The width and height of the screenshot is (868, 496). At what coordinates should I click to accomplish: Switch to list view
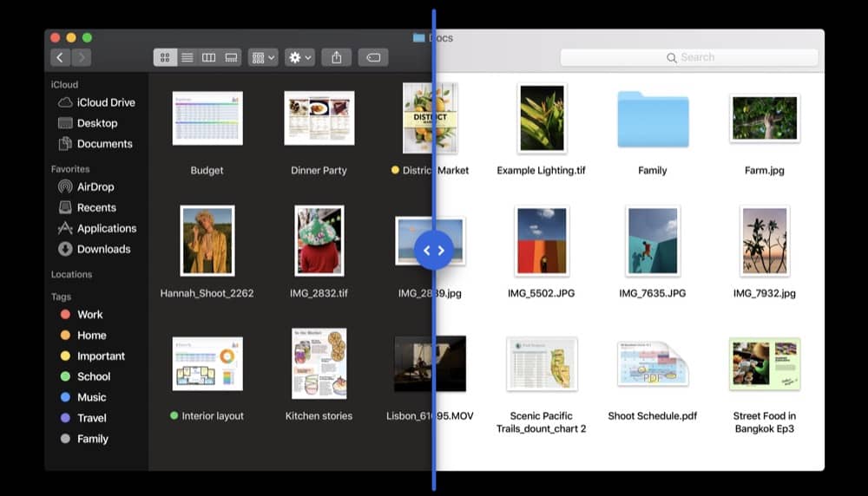(187, 57)
